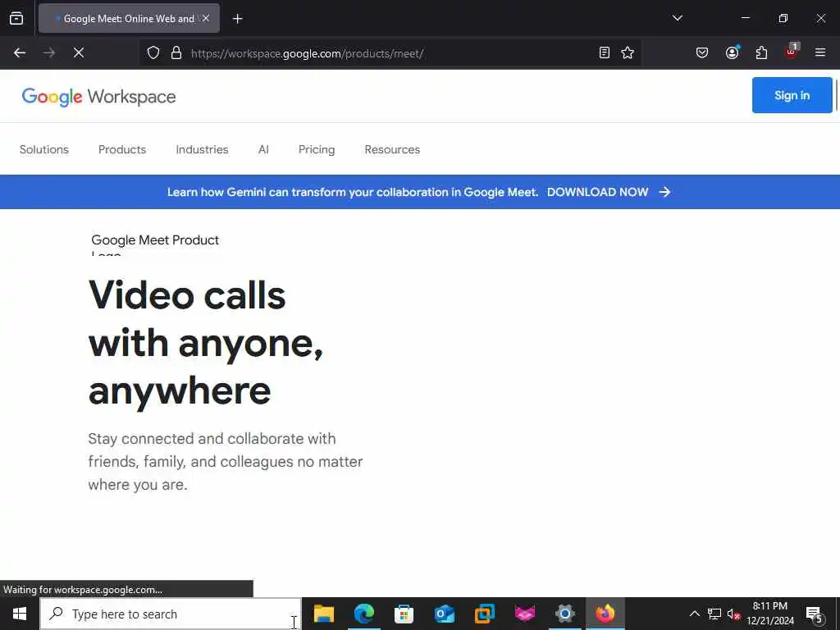Click the muted volume tray icon
This screenshot has height=630, width=840.
[733, 614]
